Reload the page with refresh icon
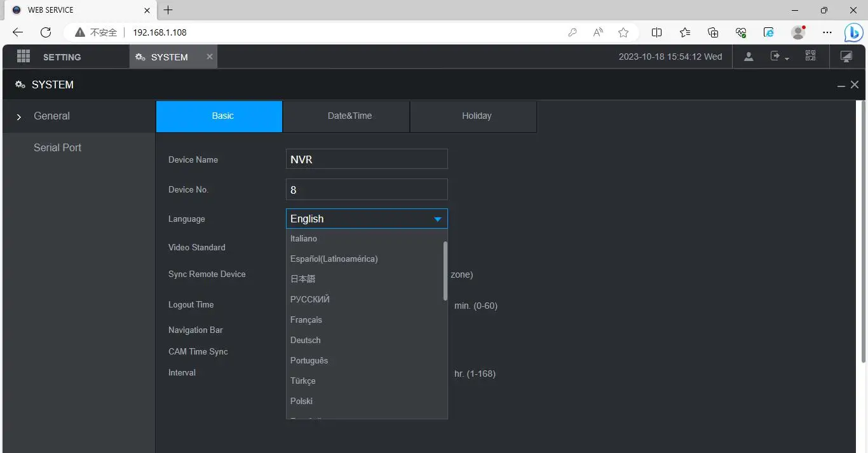 (46, 32)
